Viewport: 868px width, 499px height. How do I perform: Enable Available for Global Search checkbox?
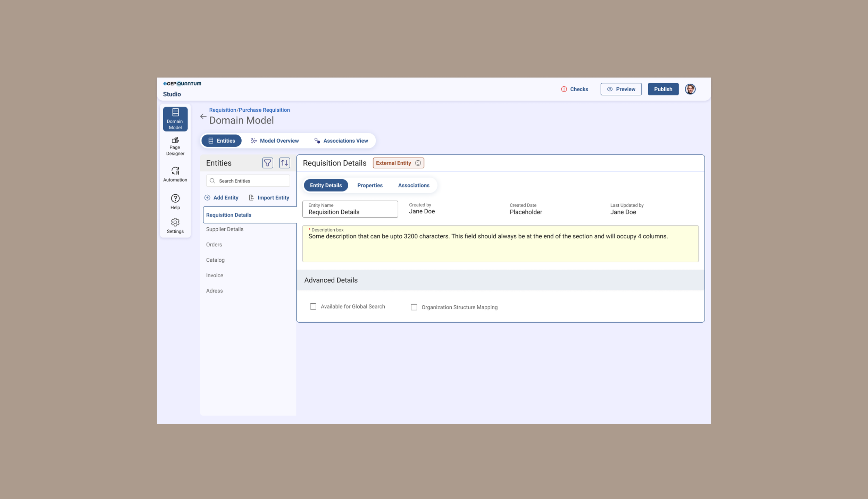313,306
